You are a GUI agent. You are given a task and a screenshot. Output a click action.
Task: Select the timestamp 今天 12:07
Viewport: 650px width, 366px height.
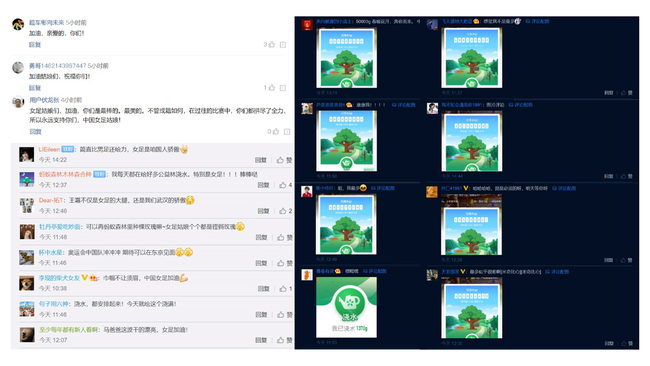(x=53, y=340)
